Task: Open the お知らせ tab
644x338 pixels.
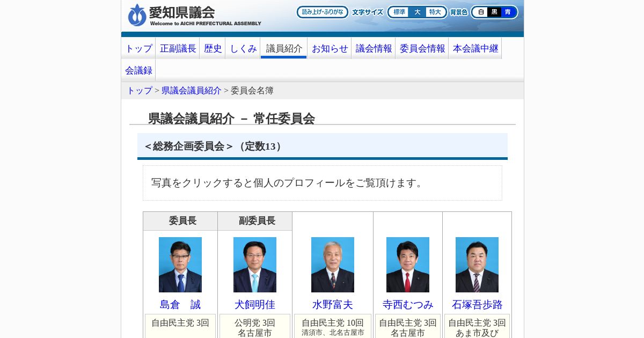Action: (x=330, y=48)
